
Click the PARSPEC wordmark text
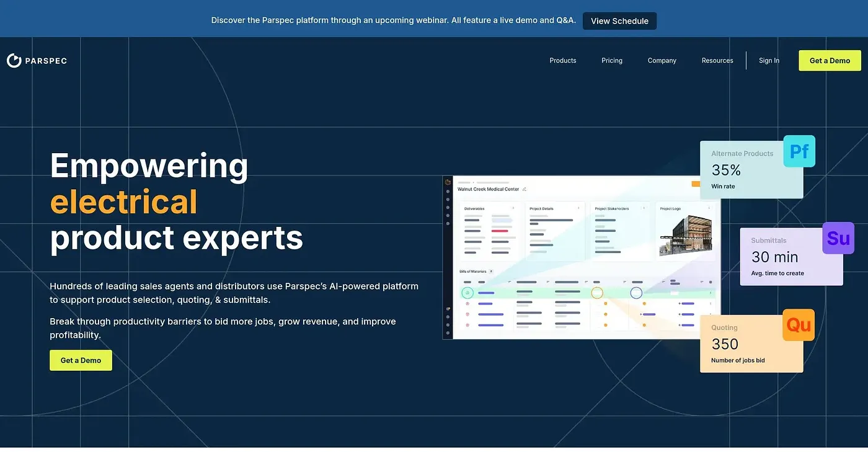(46, 61)
